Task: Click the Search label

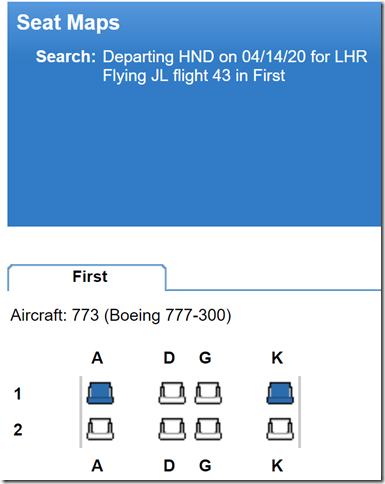Action: pos(66,56)
